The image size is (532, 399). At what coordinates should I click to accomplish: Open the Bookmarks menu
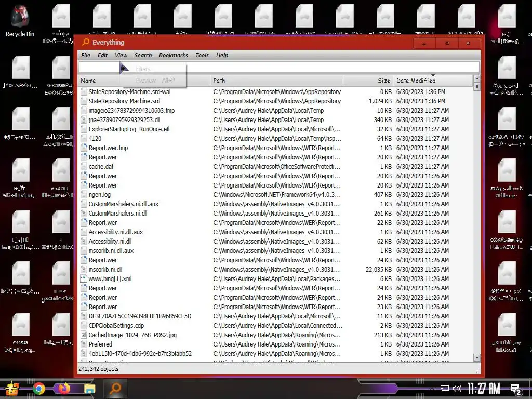(174, 55)
